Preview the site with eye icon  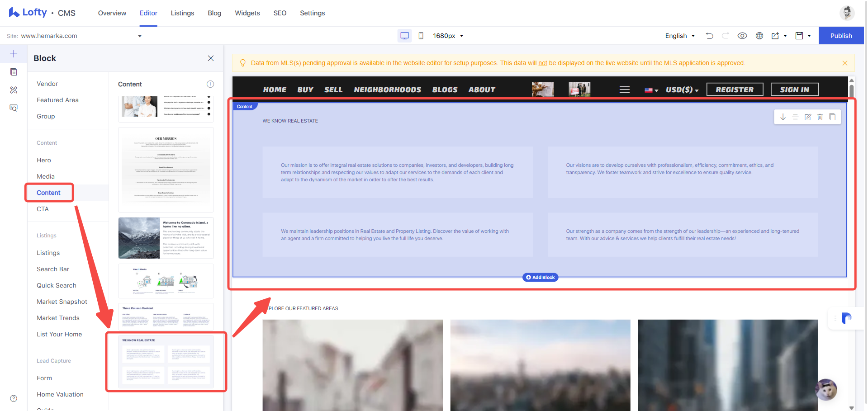pos(742,36)
